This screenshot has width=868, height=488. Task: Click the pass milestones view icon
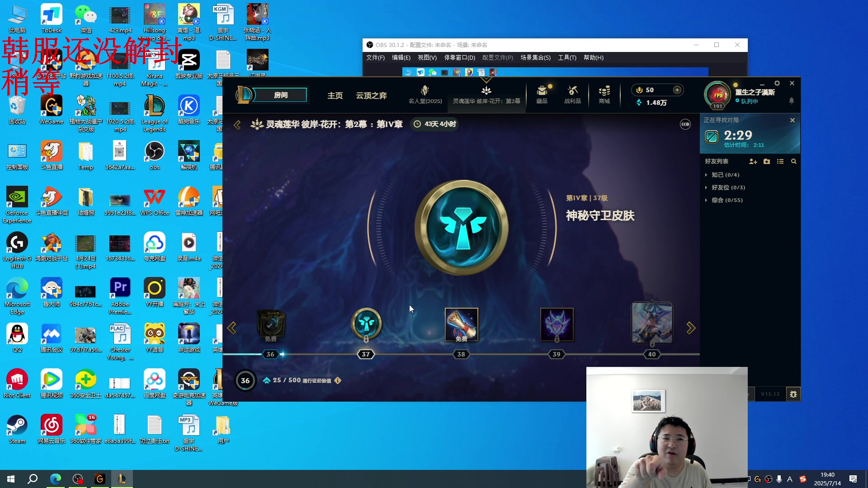click(x=685, y=124)
